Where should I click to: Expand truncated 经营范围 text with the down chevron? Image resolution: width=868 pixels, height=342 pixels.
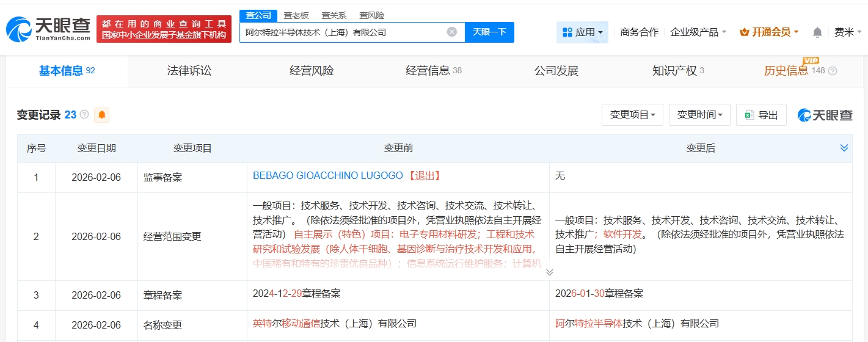click(549, 272)
